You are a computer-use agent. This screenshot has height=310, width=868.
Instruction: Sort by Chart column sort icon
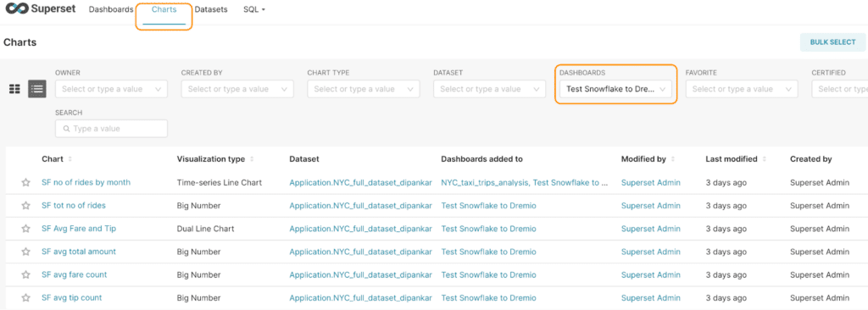[x=70, y=159]
